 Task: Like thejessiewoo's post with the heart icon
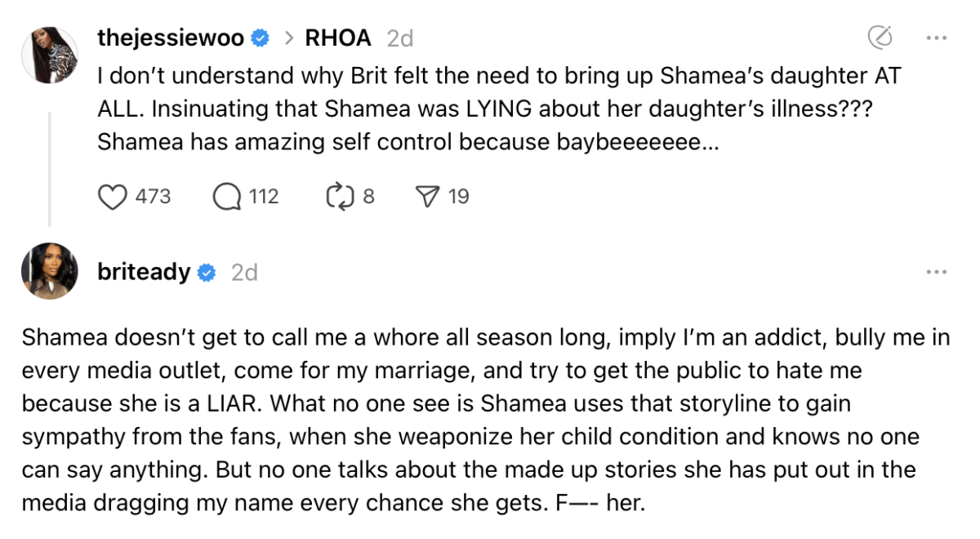pyautogui.click(x=112, y=197)
